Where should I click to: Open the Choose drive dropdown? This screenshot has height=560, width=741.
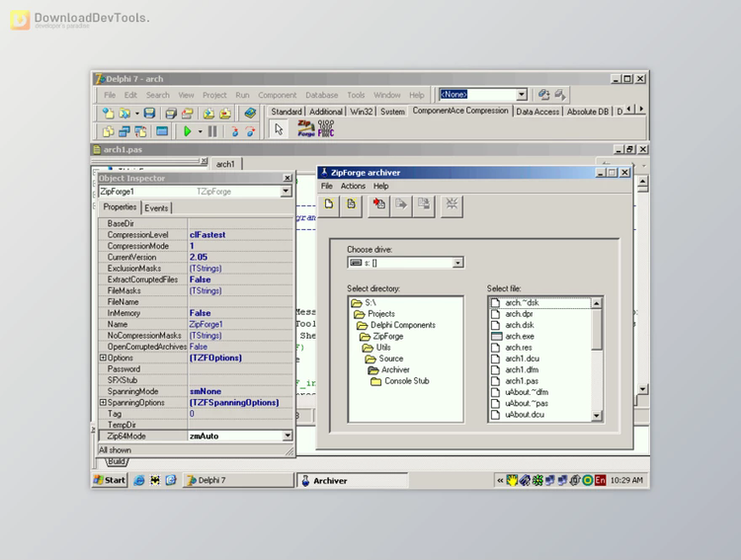457,263
